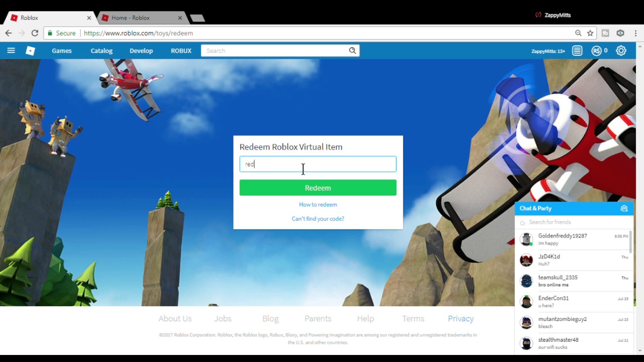Click the browser address bar URL
Image resolution: width=644 pixels, height=362 pixels.
pyautogui.click(x=138, y=33)
